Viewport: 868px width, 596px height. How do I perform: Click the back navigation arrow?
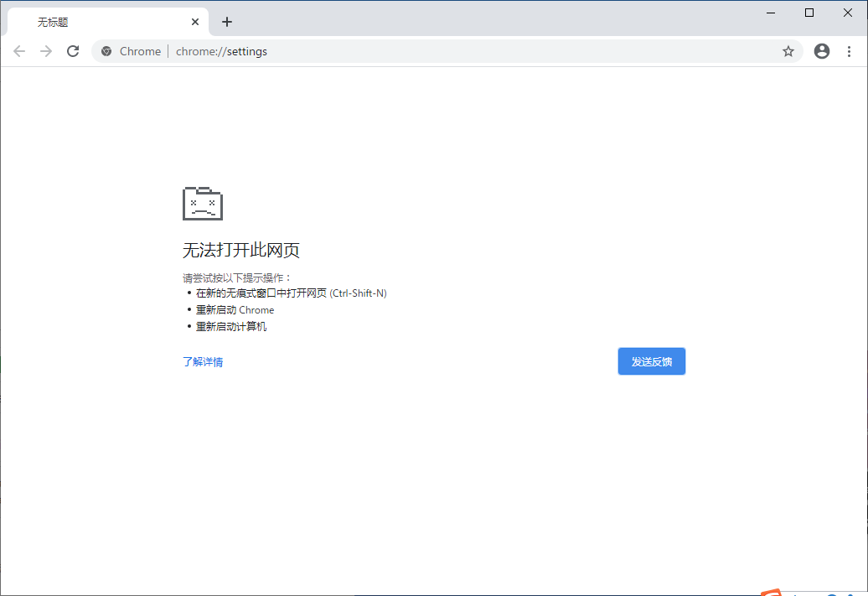19,51
